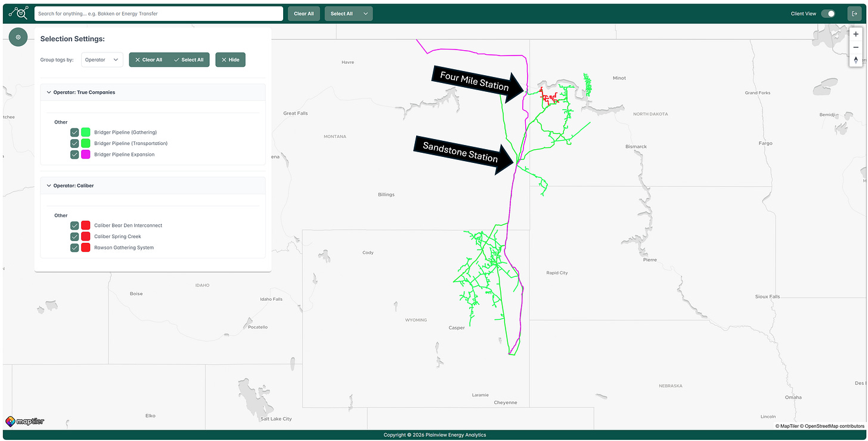The width and height of the screenshot is (868, 441).
Task: Click the logout icon in top bar
Action: [854, 13]
